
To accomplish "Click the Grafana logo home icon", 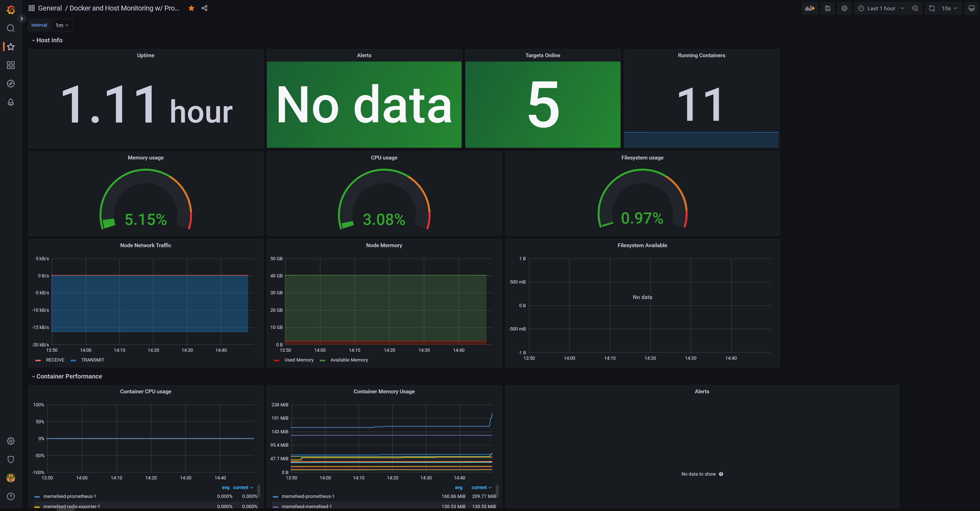I will tap(11, 9).
